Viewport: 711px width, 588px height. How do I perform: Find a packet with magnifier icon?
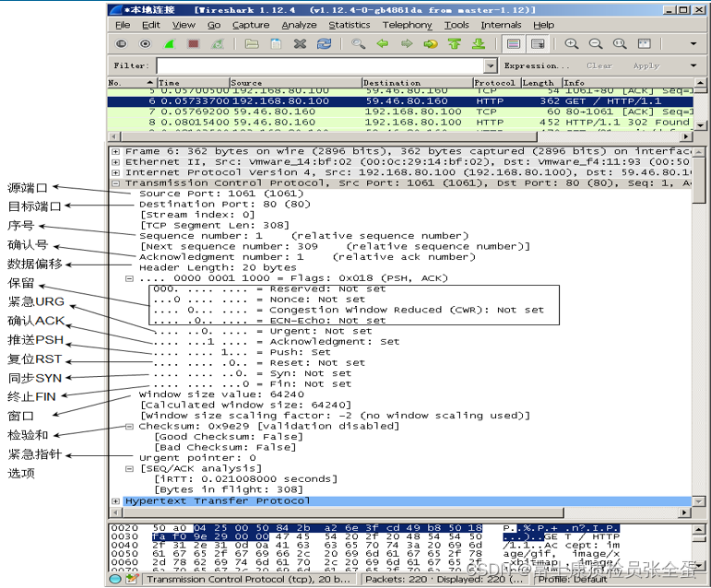point(358,44)
